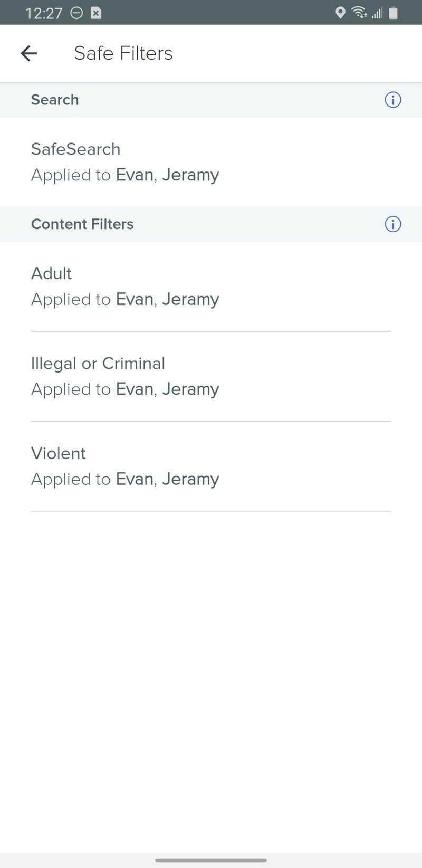Tap the notification icon next to do-not-disturb
The height and width of the screenshot is (868, 422).
pos(95,12)
